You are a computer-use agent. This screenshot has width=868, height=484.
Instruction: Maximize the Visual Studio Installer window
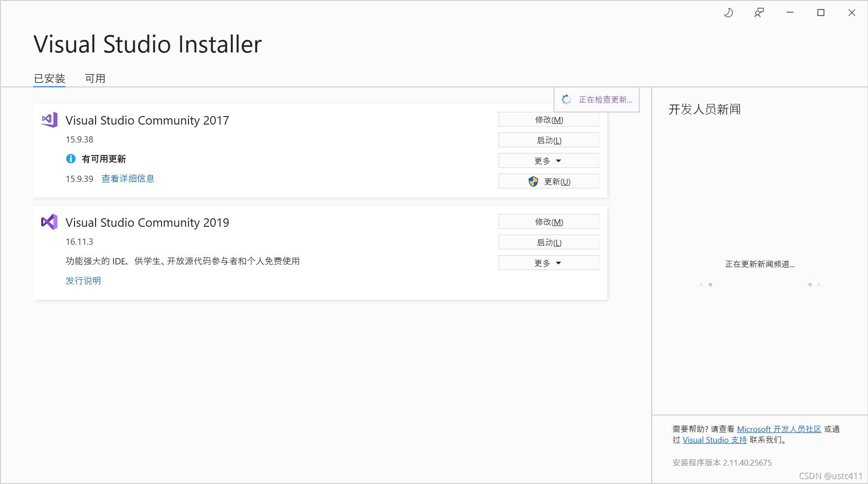[x=821, y=13]
